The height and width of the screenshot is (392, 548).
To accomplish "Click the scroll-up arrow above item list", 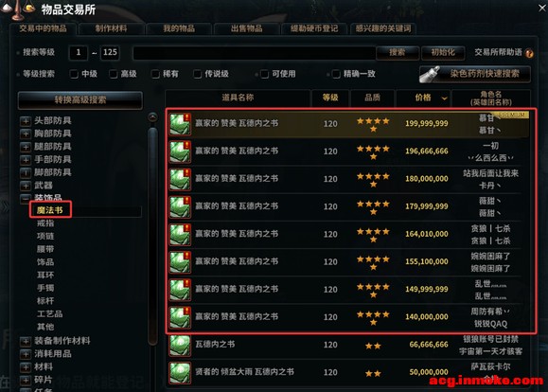I will click(x=152, y=116).
